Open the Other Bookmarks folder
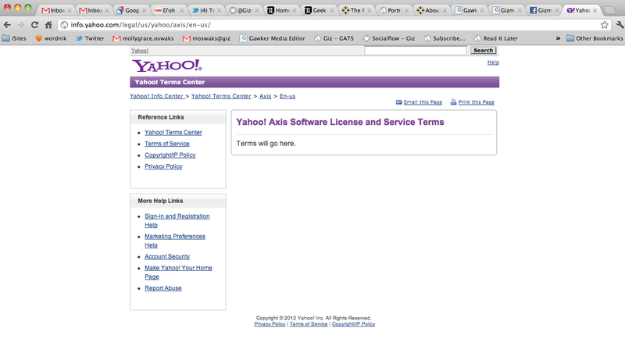625x364 pixels. (x=595, y=38)
